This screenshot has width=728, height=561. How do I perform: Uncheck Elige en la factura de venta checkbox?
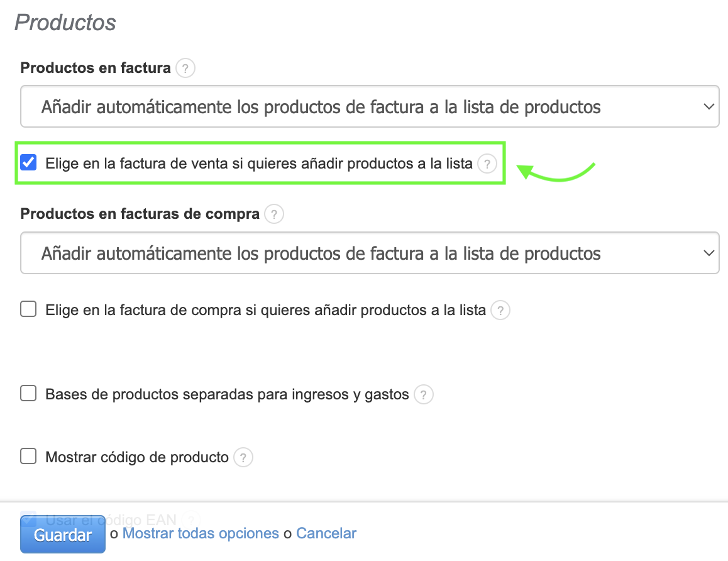click(x=28, y=163)
